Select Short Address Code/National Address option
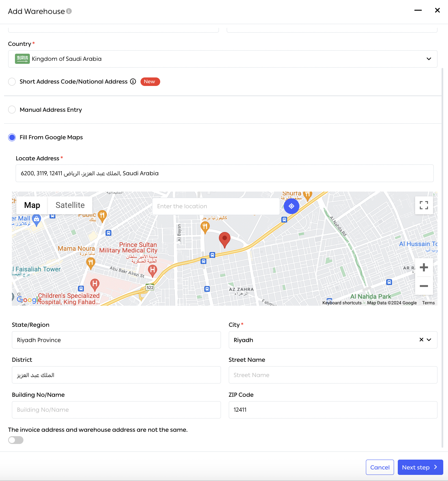Screen dimensions: 448x481 point(12,82)
